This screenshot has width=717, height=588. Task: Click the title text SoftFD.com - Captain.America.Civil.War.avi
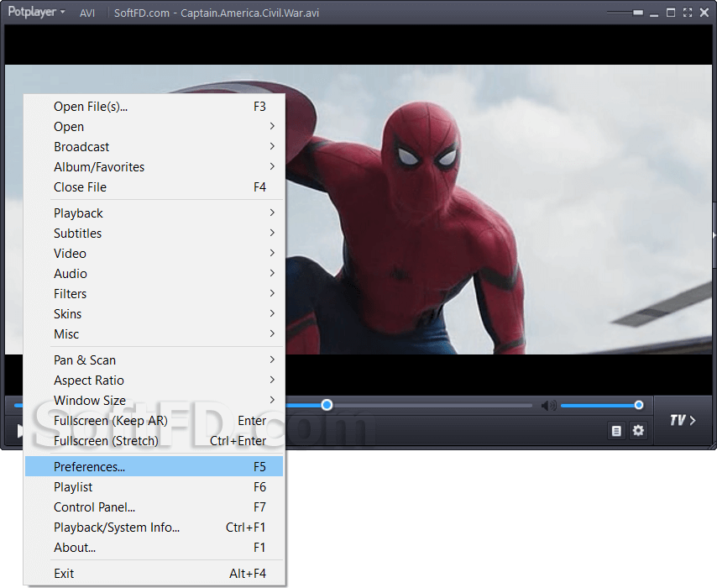click(217, 13)
